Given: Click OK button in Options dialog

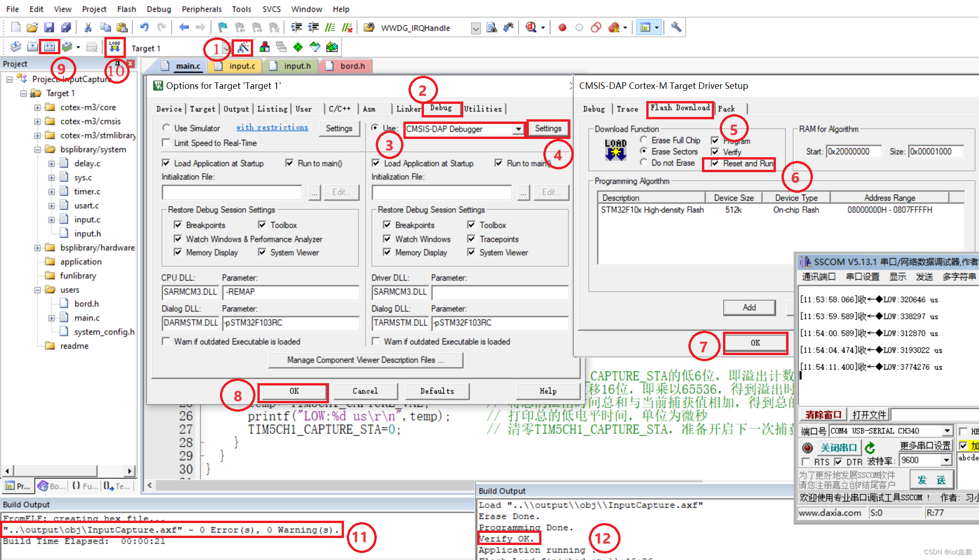Looking at the screenshot, I should 292,391.
